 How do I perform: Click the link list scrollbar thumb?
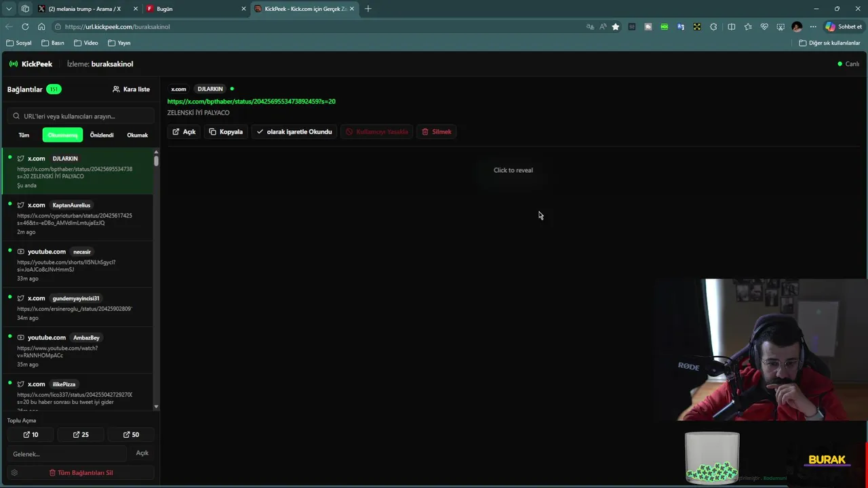[x=157, y=160]
